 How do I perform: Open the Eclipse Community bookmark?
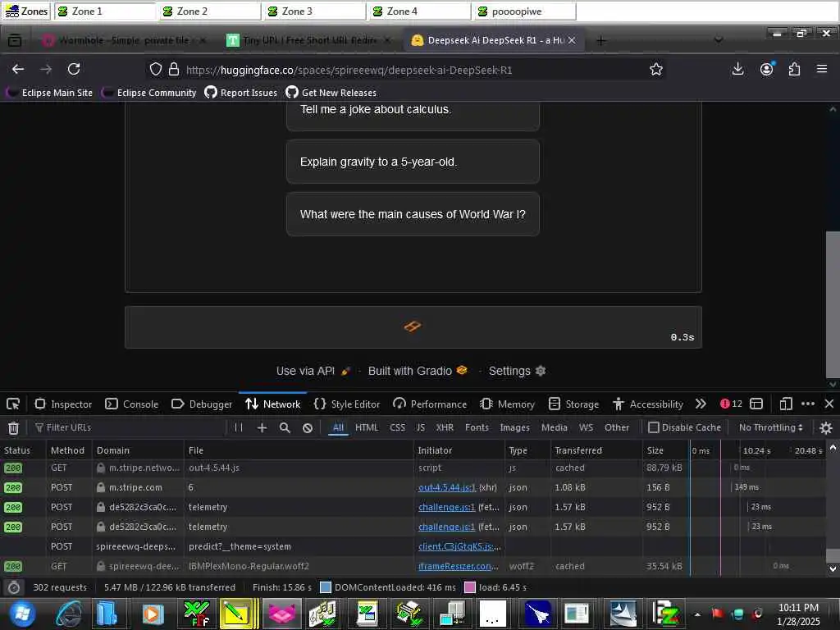pyautogui.click(x=149, y=93)
